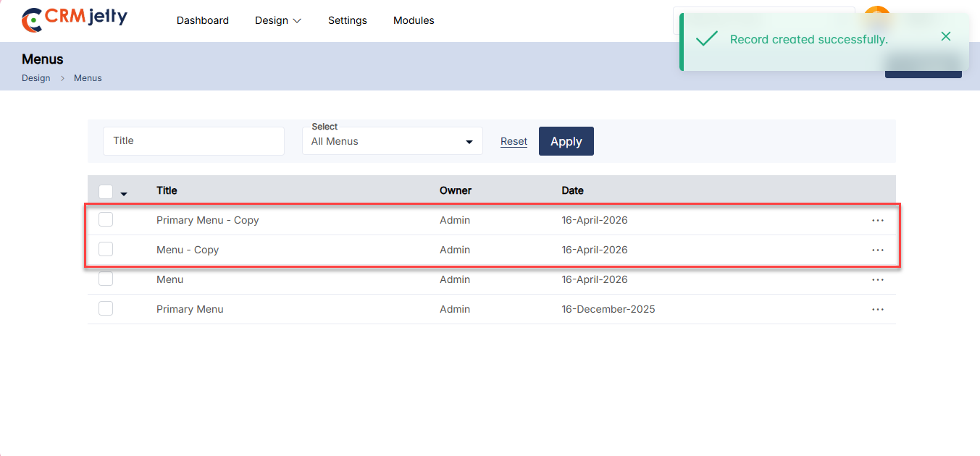Click the CRMJetty logo
The image size is (980, 456).
74,20
